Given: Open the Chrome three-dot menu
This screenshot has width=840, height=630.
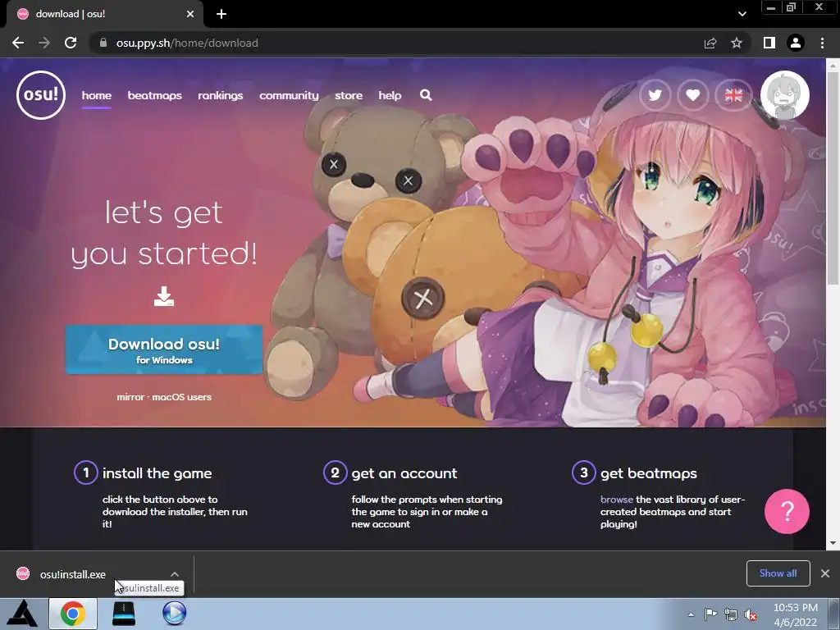Looking at the screenshot, I should point(822,43).
